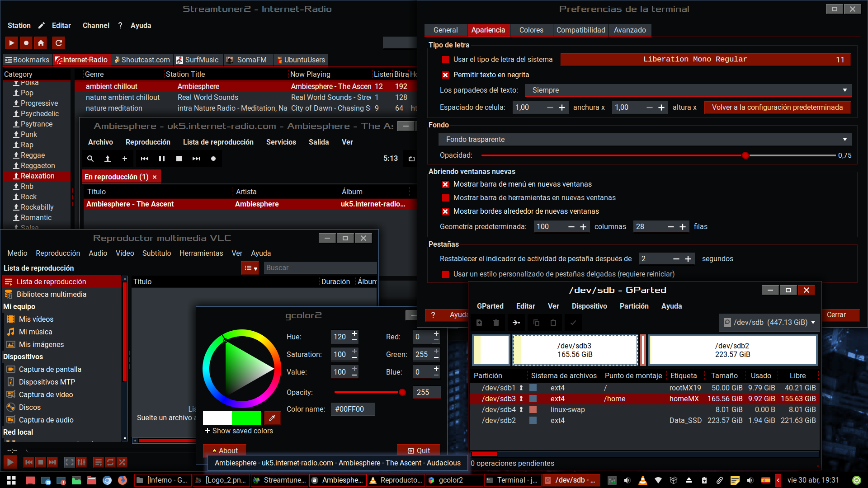Increase tab activity seconds value
Screen dimensions: 868x488
pyautogui.click(x=688, y=259)
